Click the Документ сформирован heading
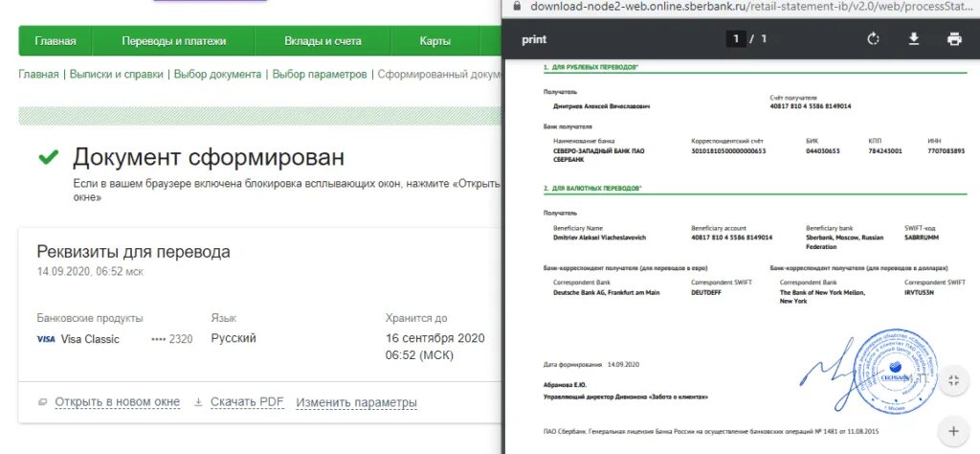The height and width of the screenshot is (454, 980). pyautogui.click(x=208, y=157)
